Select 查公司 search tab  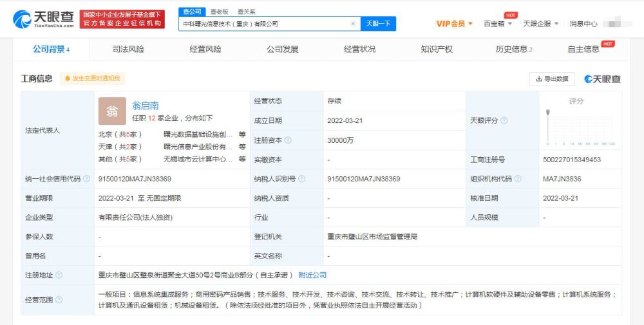[192, 12]
